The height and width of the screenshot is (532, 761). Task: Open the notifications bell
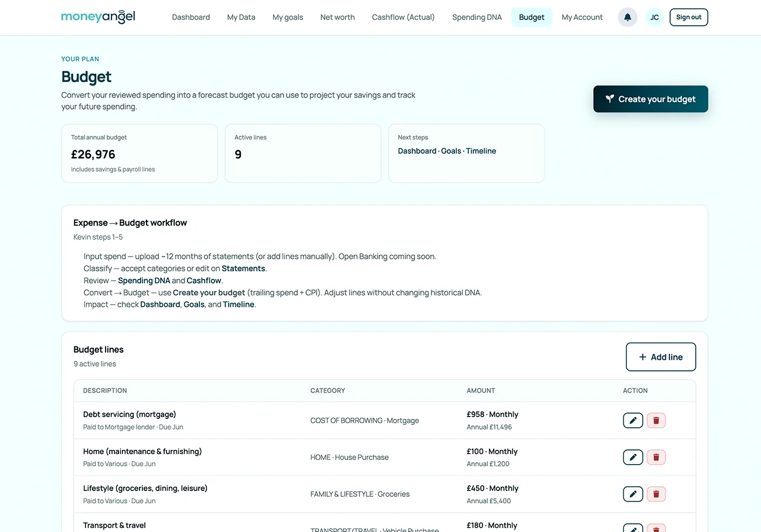point(627,17)
